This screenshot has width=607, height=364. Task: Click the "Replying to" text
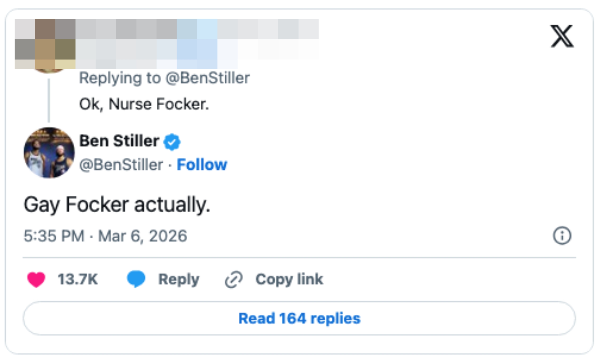point(120,78)
